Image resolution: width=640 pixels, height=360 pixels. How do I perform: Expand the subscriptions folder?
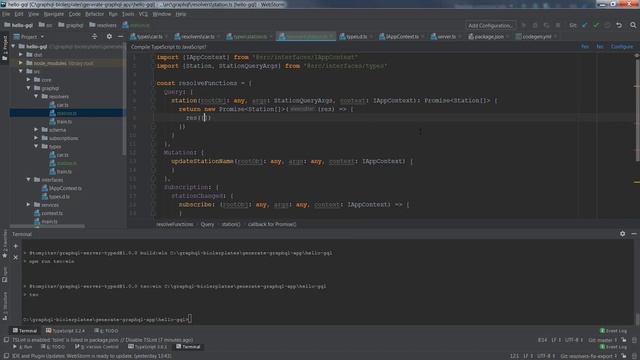pos(36,138)
